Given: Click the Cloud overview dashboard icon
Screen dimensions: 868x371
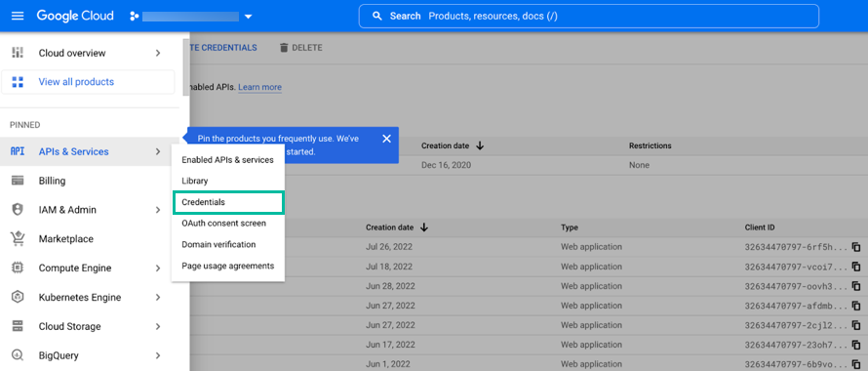Looking at the screenshot, I should tap(18, 54).
